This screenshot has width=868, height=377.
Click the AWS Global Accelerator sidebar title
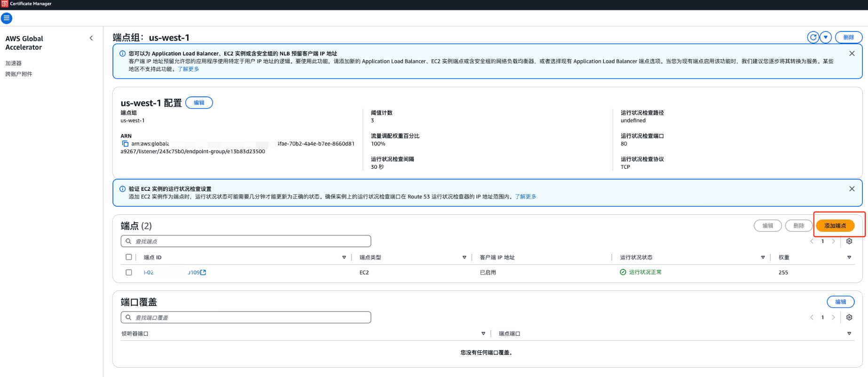click(24, 43)
